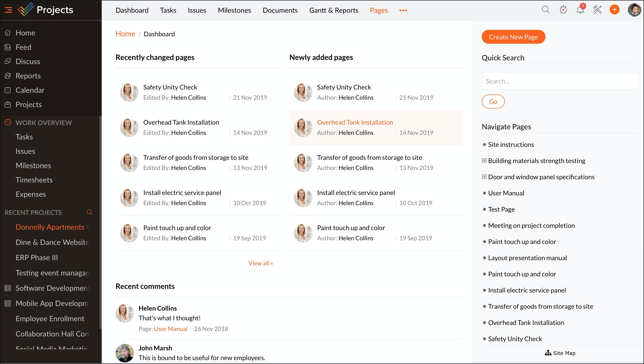Open the Gantt & Reports tab
644x364 pixels.
tap(334, 10)
